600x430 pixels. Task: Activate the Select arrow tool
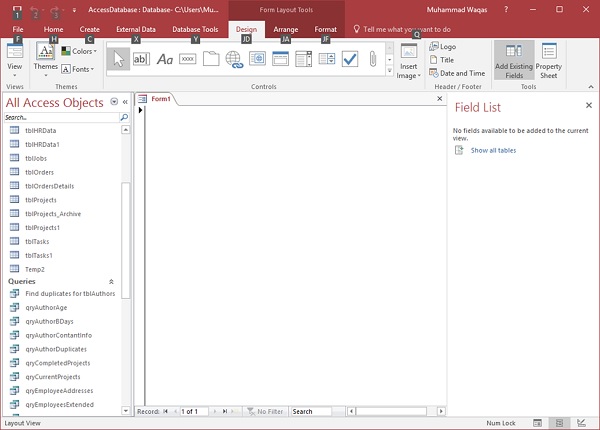[118, 59]
